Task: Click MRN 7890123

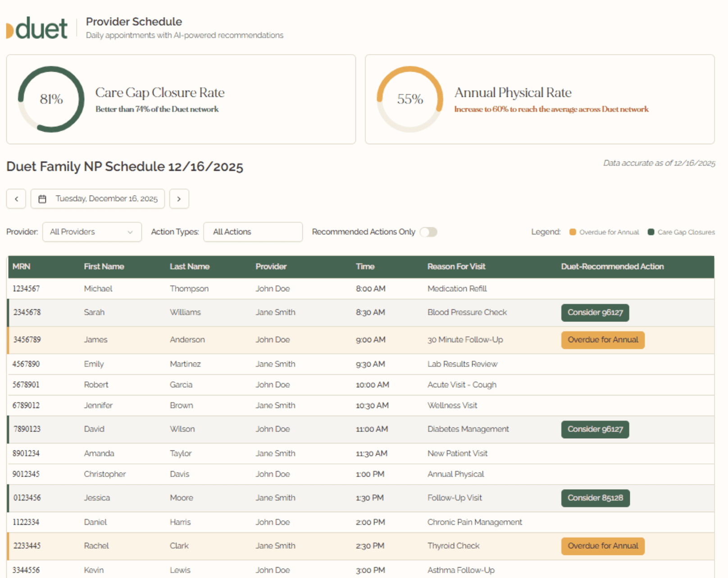Action: [x=27, y=429]
